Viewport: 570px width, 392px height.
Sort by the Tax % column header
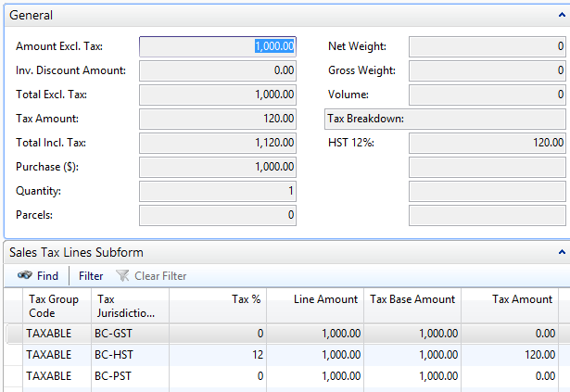(x=218, y=306)
